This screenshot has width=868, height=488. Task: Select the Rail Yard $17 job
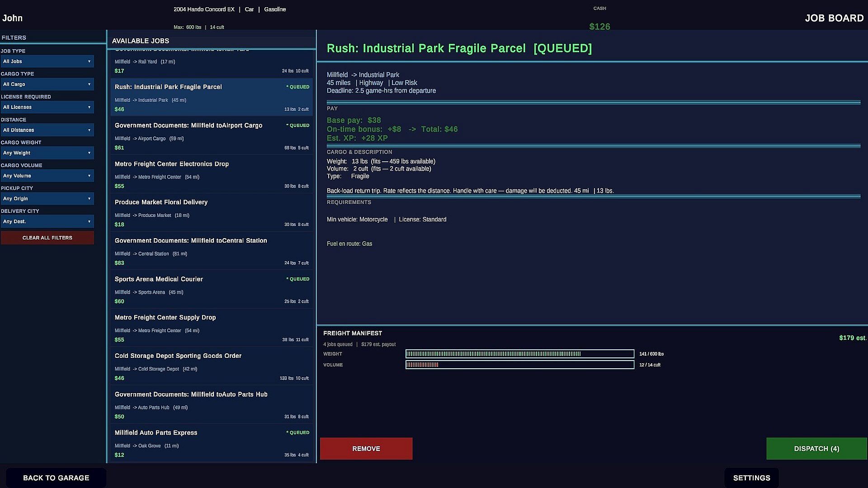(212, 63)
